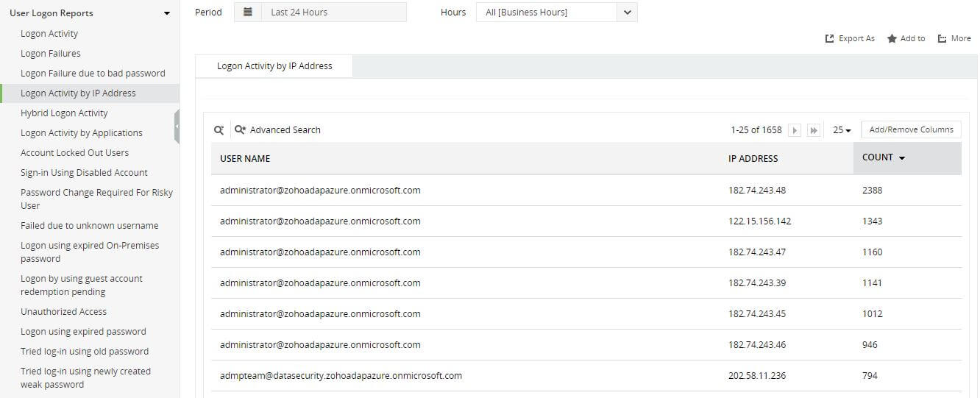Open the Hours dropdown
The width and height of the screenshot is (980, 398).
point(627,13)
